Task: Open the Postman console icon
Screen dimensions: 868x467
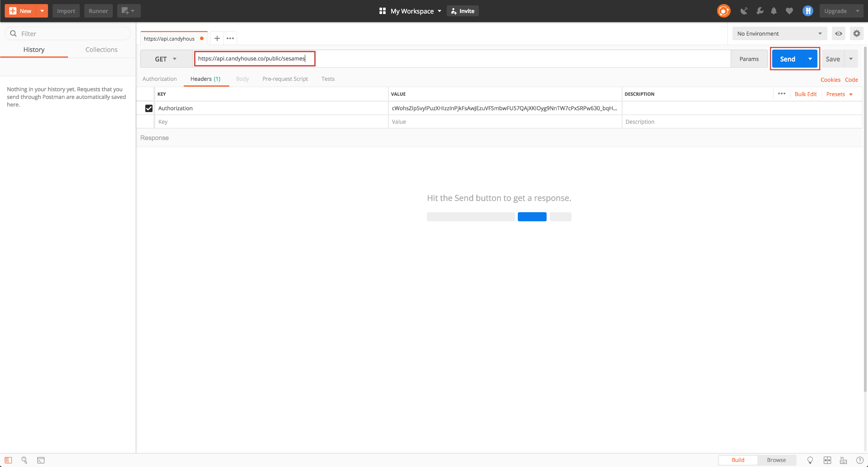Action: coord(41,460)
